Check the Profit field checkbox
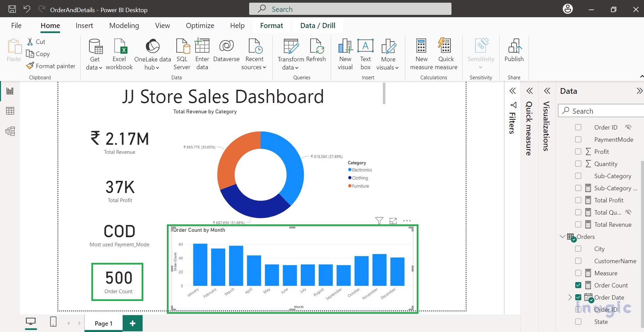644x332 pixels. coord(578,151)
